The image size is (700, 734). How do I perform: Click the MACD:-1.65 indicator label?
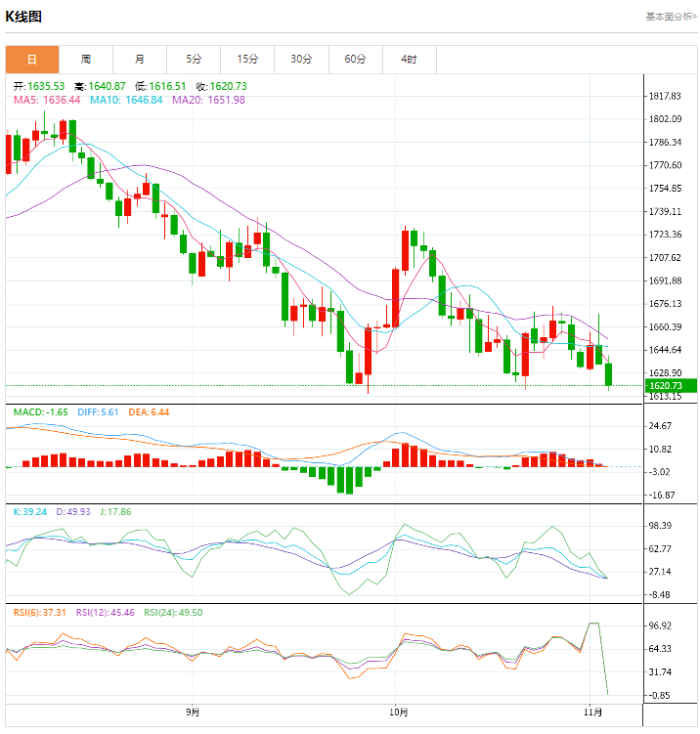point(41,412)
